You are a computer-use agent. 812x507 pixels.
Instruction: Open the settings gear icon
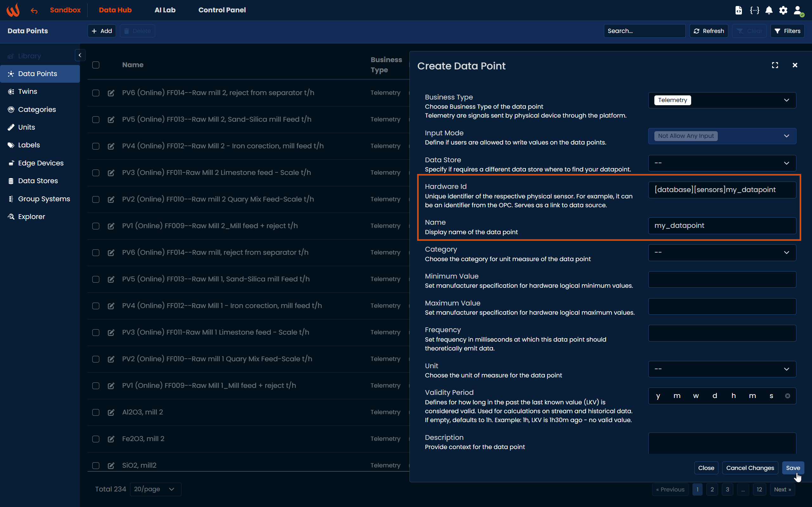coord(783,10)
